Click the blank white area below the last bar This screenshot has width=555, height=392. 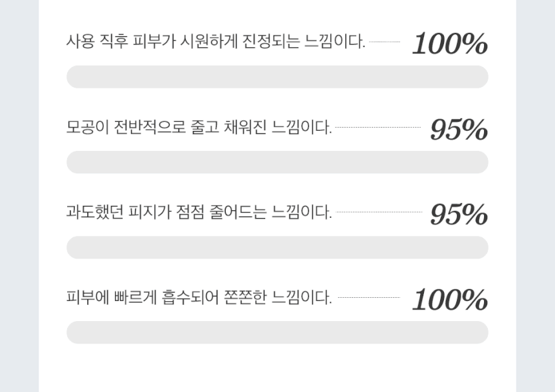277,368
